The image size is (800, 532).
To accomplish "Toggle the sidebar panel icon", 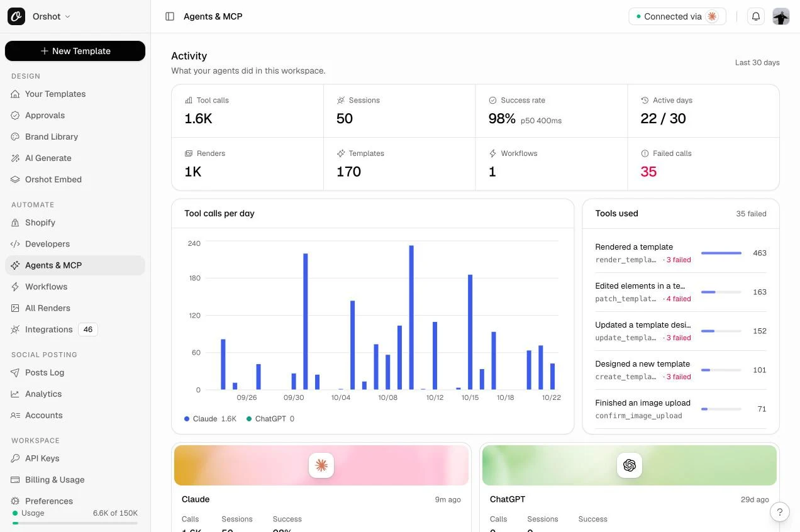I will 170,16.
